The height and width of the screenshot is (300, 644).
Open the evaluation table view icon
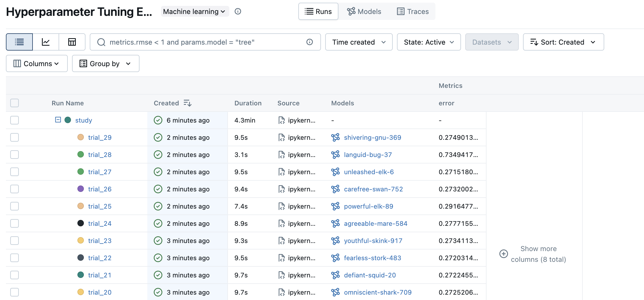tap(72, 42)
